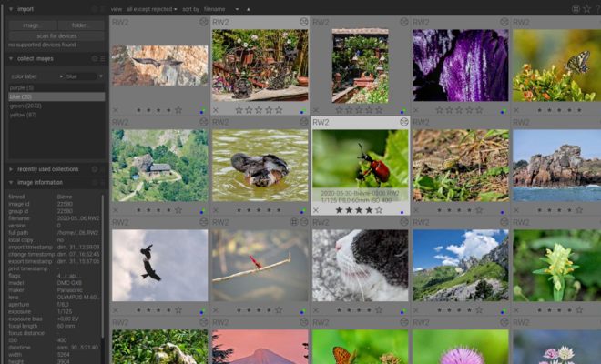Viewport: 601px width, 364px height.
Task: Click altered icon on cat thumbnail
Action: (404, 222)
